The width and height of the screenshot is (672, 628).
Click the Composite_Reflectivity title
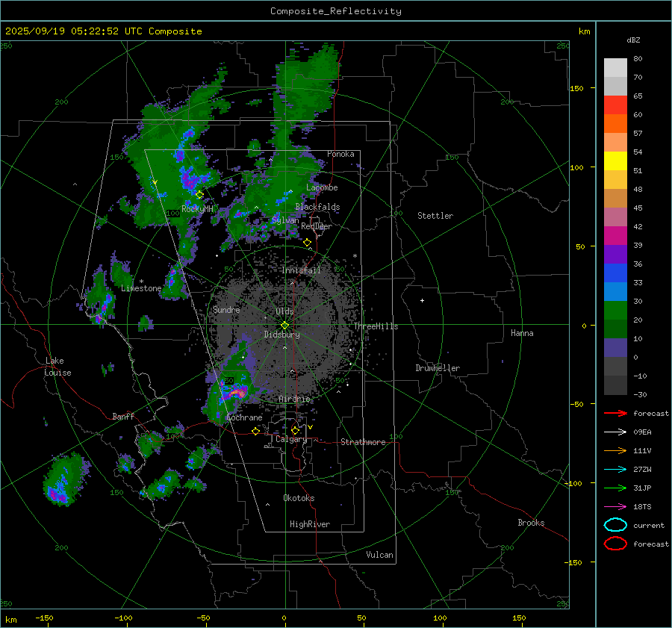[x=335, y=11]
